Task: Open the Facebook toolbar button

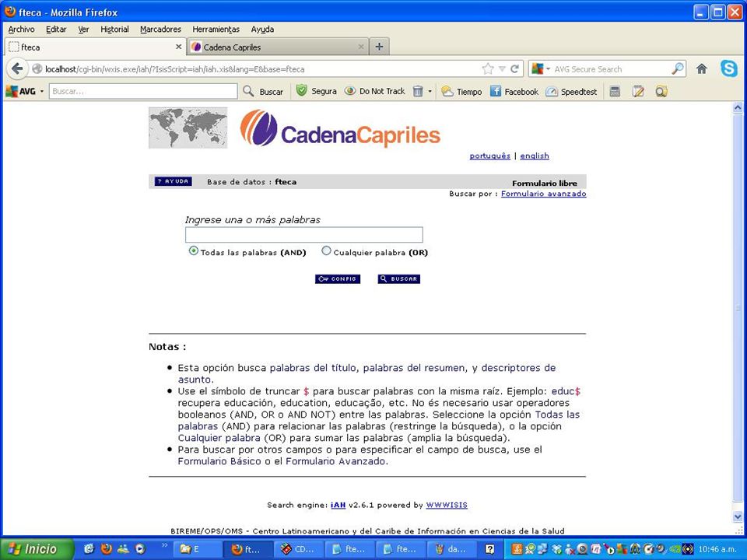Action: pyautogui.click(x=514, y=91)
